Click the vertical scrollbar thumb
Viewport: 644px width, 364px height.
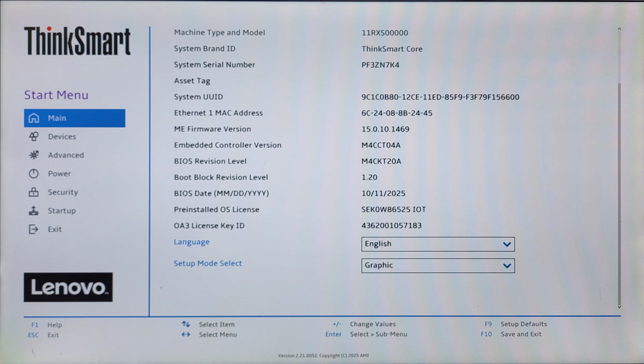(x=619, y=195)
